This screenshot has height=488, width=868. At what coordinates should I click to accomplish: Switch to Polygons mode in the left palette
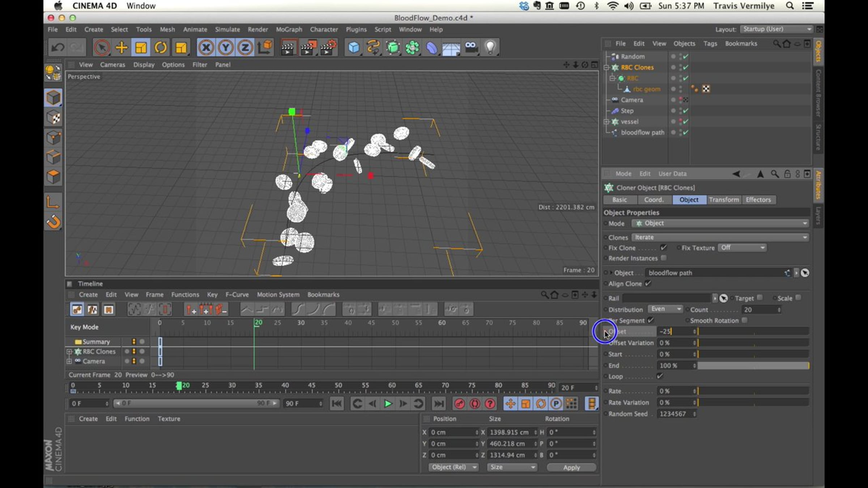click(54, 177)
